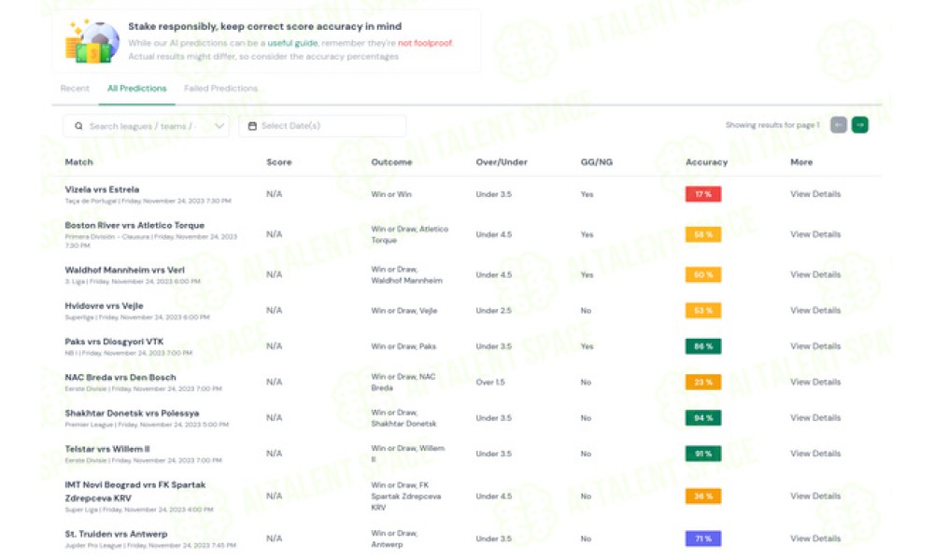The height and width of the screenshot is (560, 934).
Task: Go to previous results page arrow
Action: (x=839, y=125)
